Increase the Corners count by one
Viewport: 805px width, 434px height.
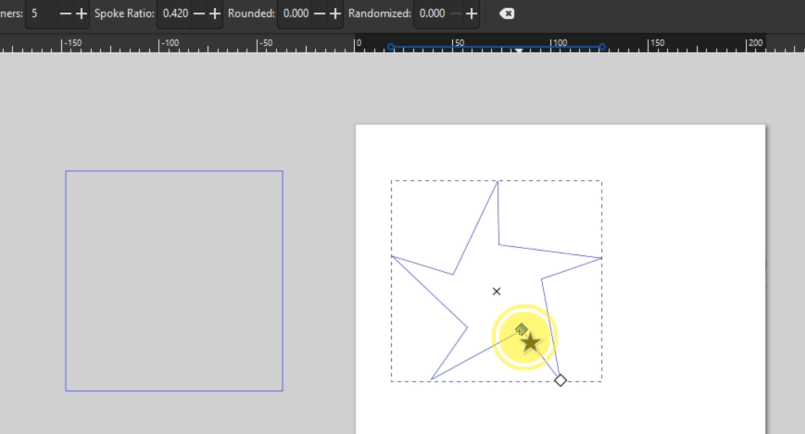[x=82, y=14]
